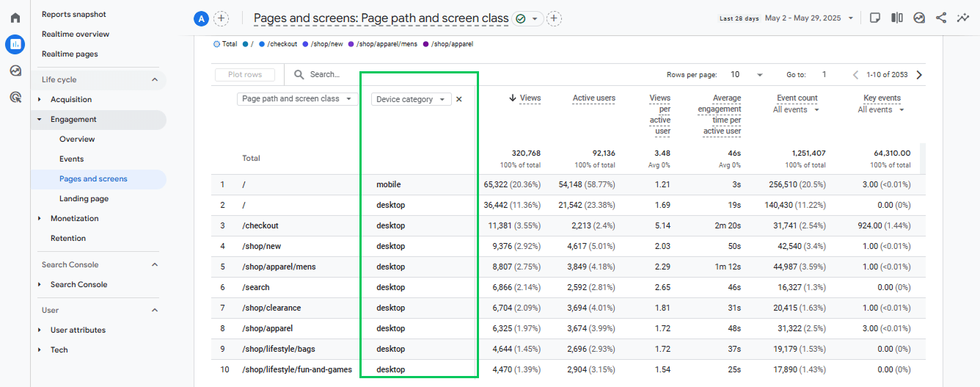Open the Home icon in the left rail

click(x=15, y=18)
